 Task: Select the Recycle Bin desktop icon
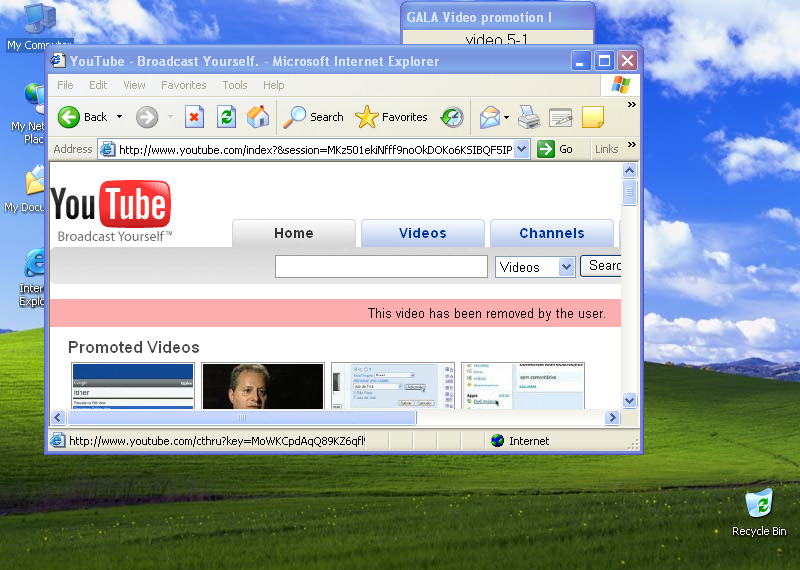pyautogui.click(x=759, y=512)
